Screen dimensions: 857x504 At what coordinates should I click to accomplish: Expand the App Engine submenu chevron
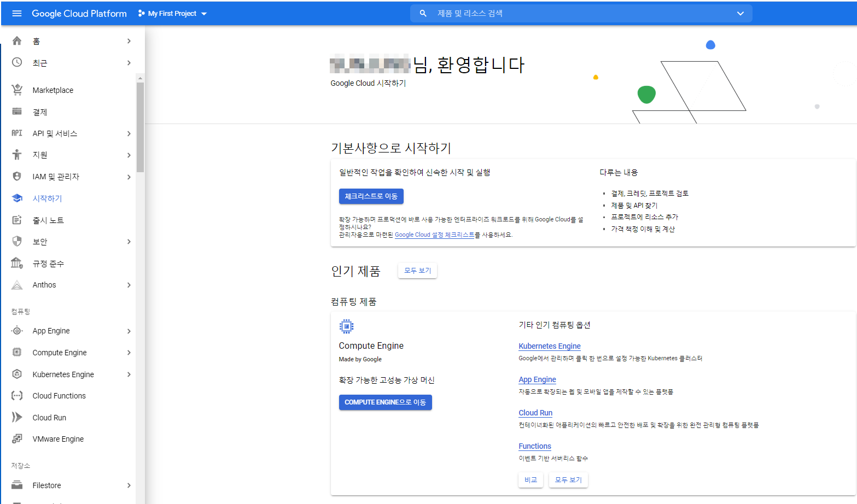pyautogui.click(x=129, y=331)
